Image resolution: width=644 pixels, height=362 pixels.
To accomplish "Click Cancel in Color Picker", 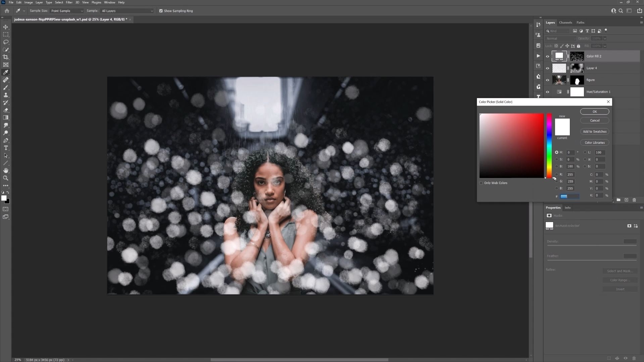I will pyautogui.click(x=594, y=120).
